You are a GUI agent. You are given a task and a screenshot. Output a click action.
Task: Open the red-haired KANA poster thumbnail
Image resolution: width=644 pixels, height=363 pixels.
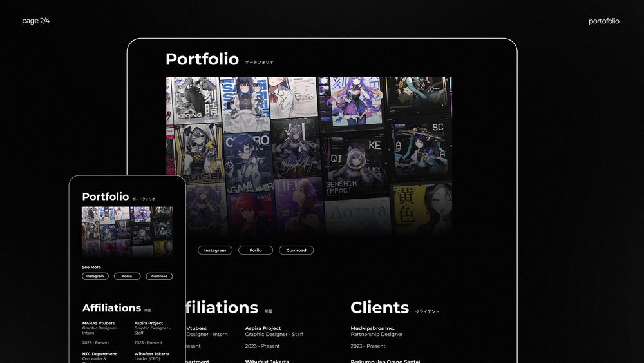coord(251,213)
